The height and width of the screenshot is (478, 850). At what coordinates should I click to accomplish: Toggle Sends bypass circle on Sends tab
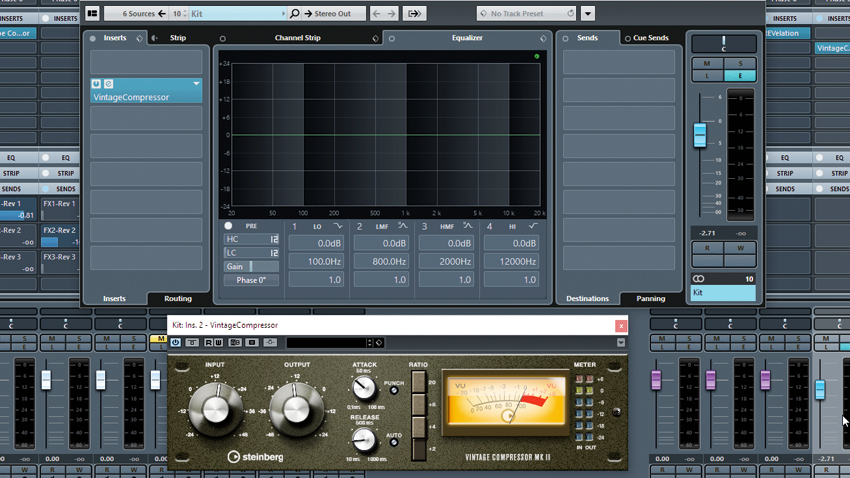coord(565,38)
